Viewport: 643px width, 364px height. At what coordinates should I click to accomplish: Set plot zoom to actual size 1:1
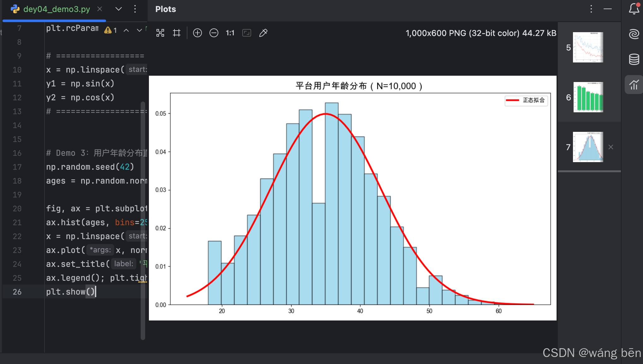(230, 33)
